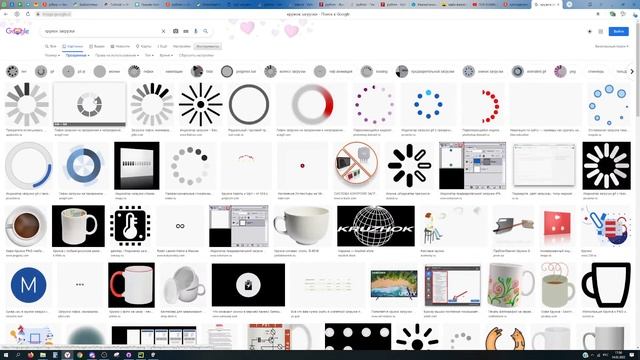Screen dimensions: 640x360
Task: Switch to the News tab
Action: [120, 46]
